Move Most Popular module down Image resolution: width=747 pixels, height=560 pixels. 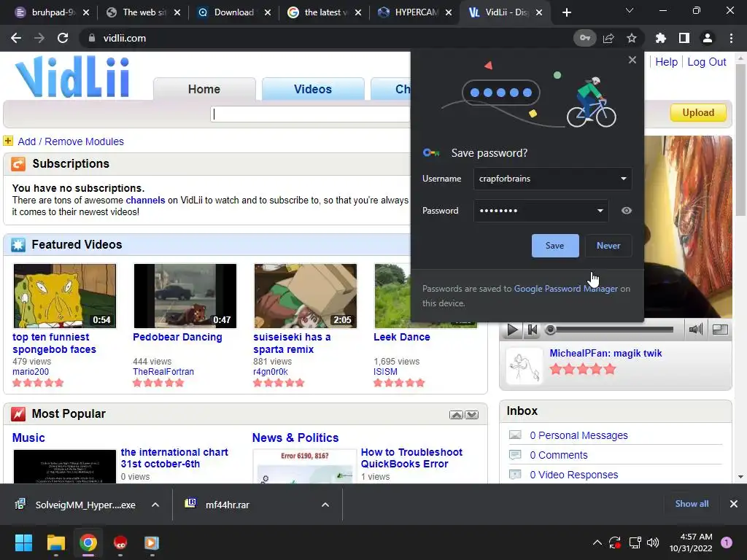[472, 415]
